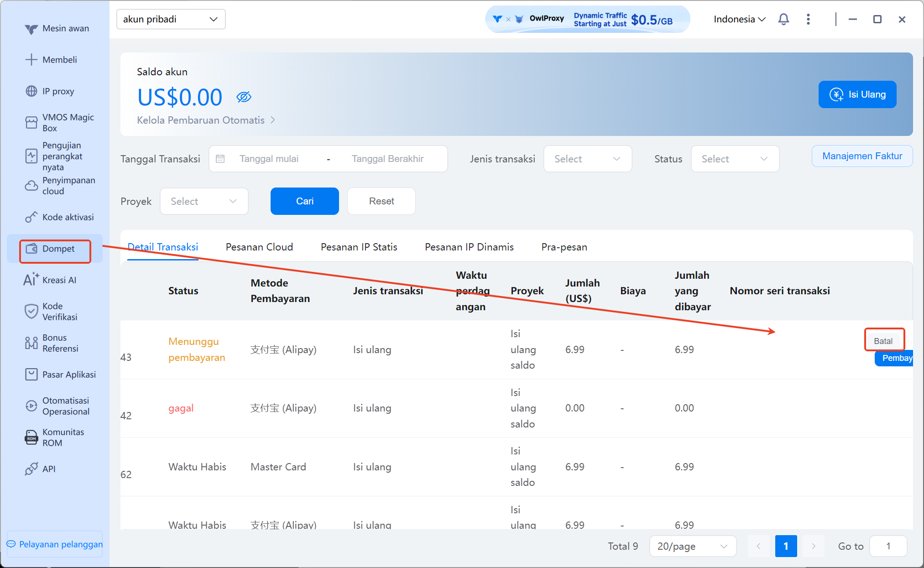
Task: Switch to the Pesanan Cloud tab
Action: (259, 247)
